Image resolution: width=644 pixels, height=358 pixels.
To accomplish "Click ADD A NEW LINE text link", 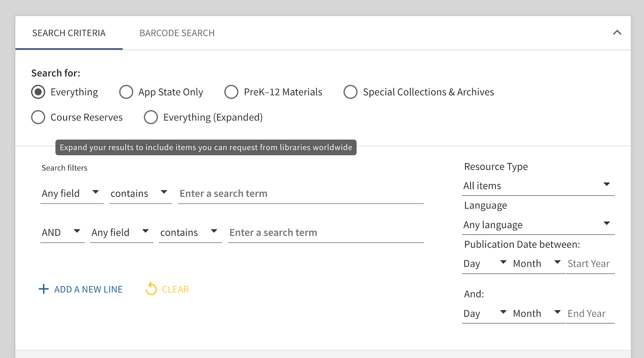I will (88, 289).
